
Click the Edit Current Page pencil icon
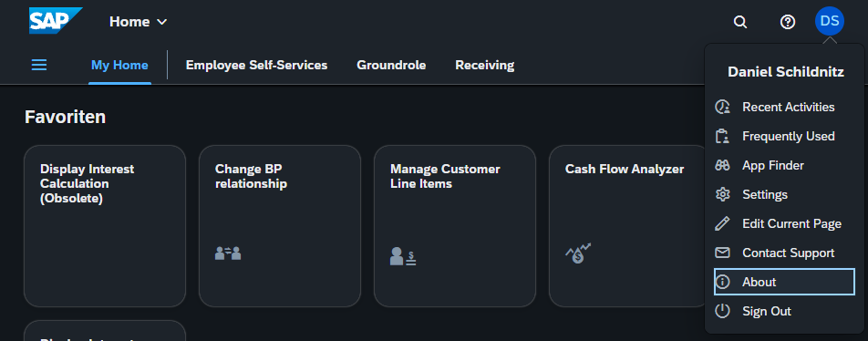[x=722, y=223]
